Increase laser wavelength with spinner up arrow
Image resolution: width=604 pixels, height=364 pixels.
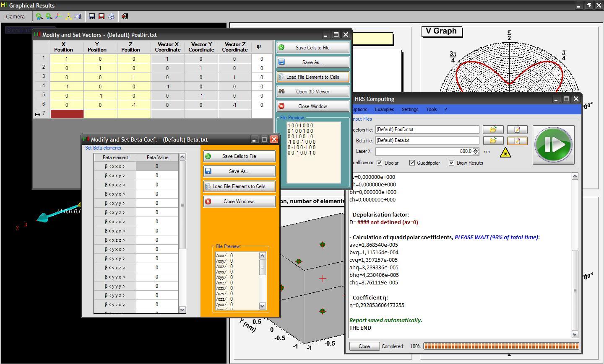point(476,150)
